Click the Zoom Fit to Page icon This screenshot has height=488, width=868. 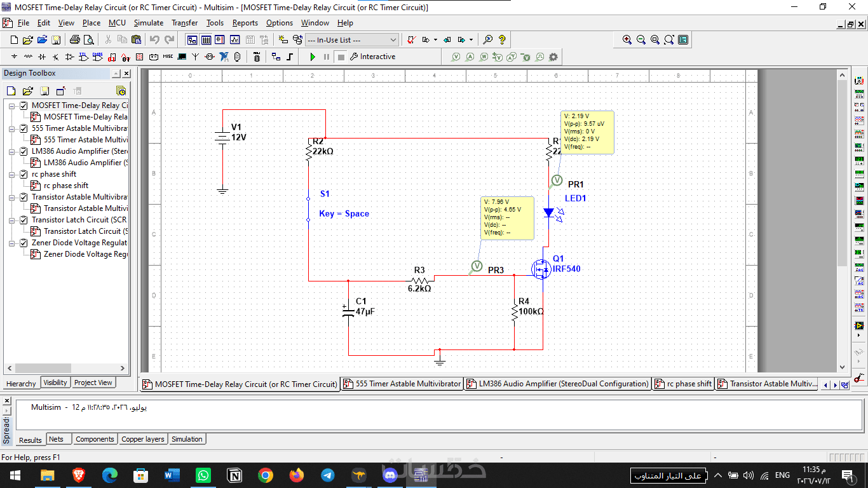pyautogui.click(x=669, y=39)
